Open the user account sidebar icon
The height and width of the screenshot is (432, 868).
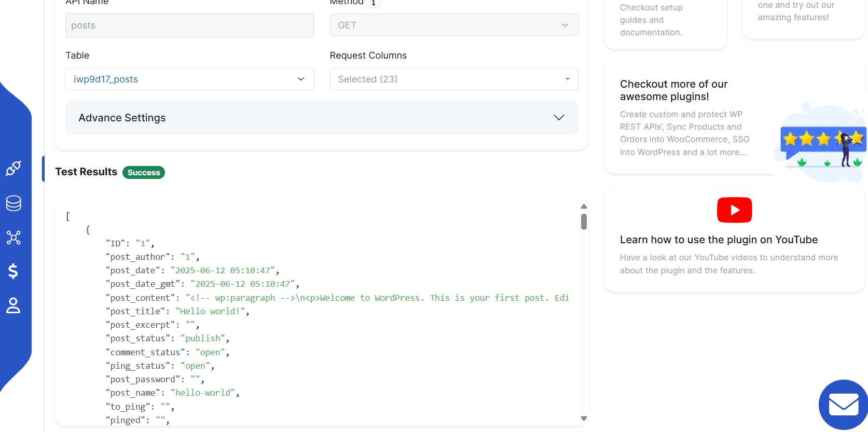click(13, 305)
